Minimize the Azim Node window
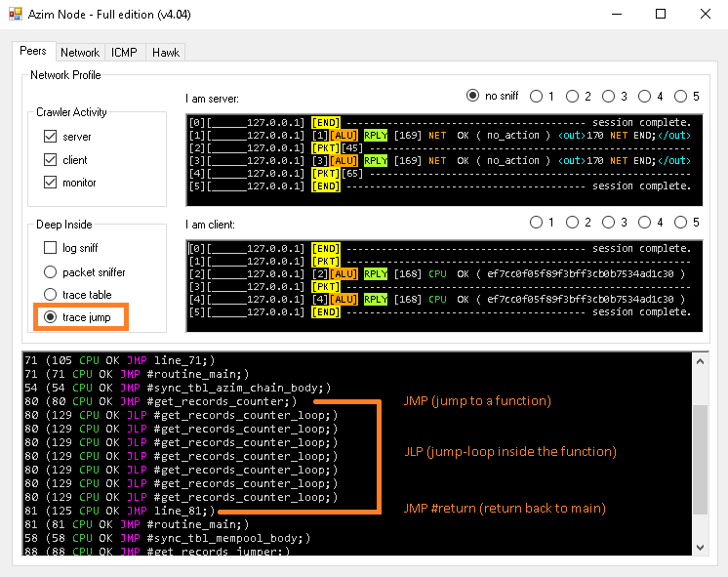This screenshot has height=577, width=728. [x=617, y=14]
